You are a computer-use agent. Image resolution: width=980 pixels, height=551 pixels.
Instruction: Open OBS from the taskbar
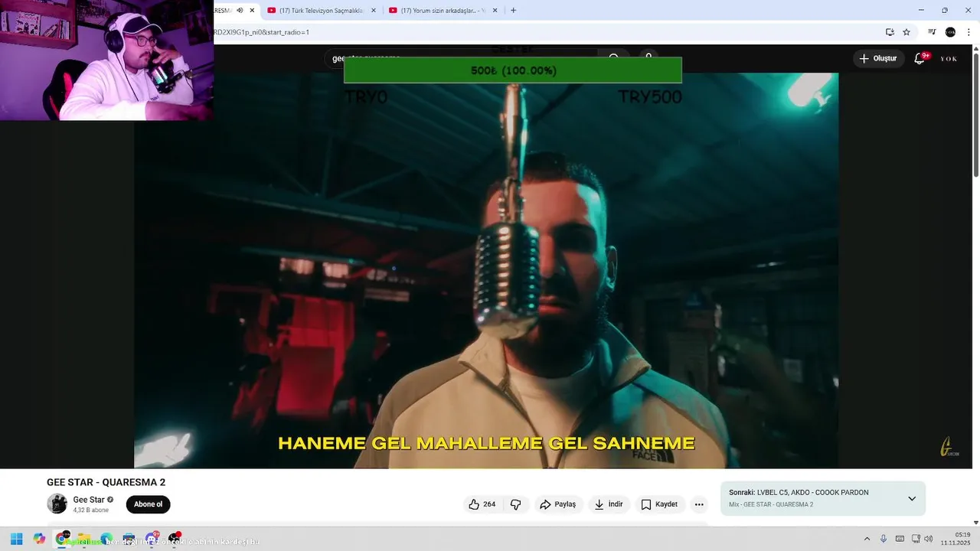(174, 539)
